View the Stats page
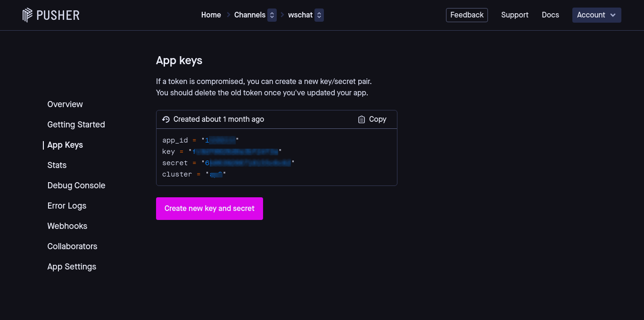644x320 pixels. tap(57, 165)
